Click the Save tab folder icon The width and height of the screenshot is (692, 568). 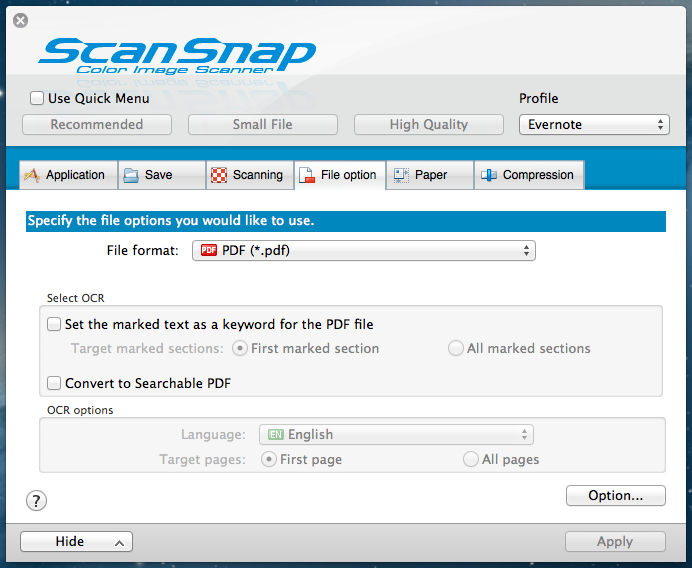(x=131, y=175)
